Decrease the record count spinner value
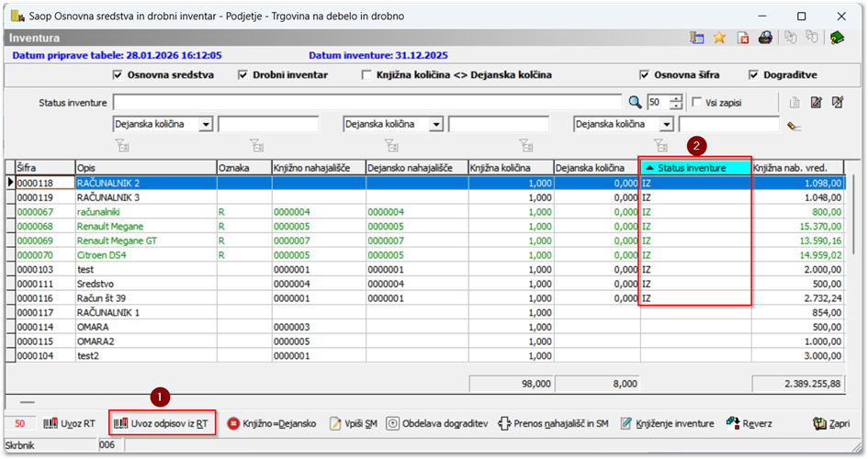 coord(676,106)
